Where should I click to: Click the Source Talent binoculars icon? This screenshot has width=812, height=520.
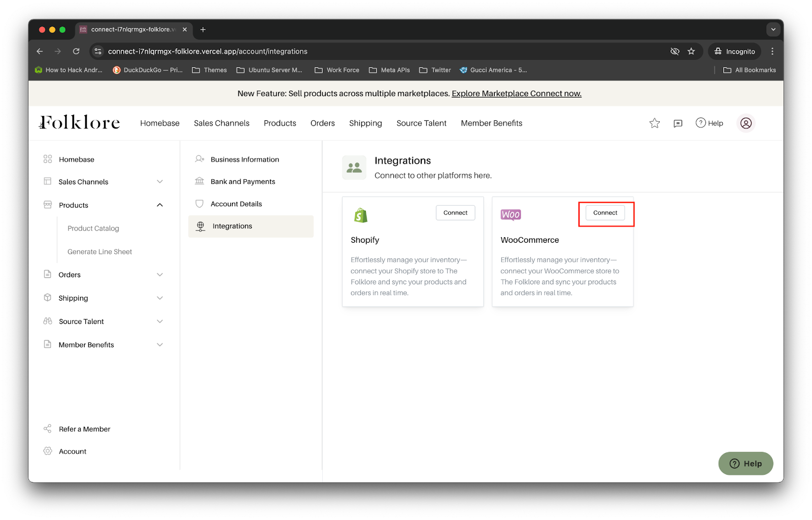48,321
